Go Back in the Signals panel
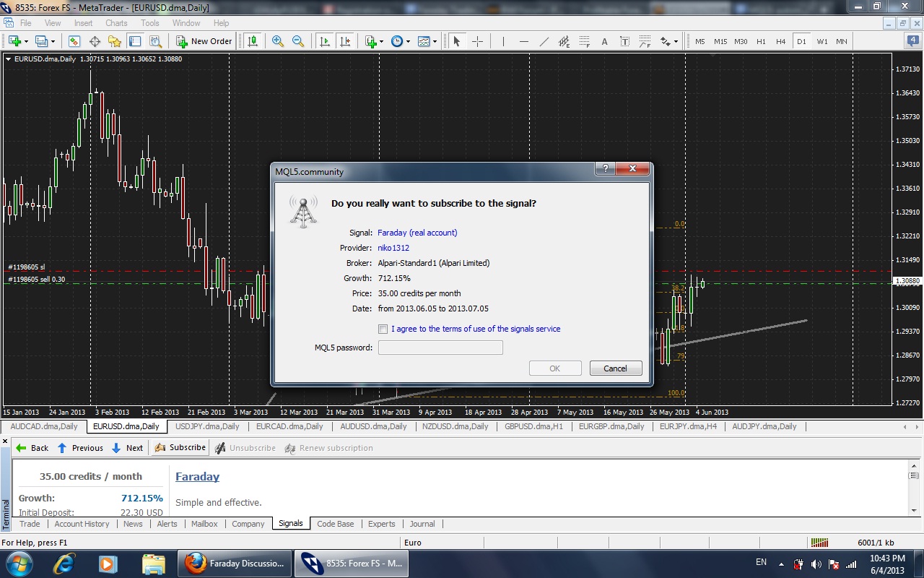Viewport: 924px width, 578px height. tap(32, 448)
